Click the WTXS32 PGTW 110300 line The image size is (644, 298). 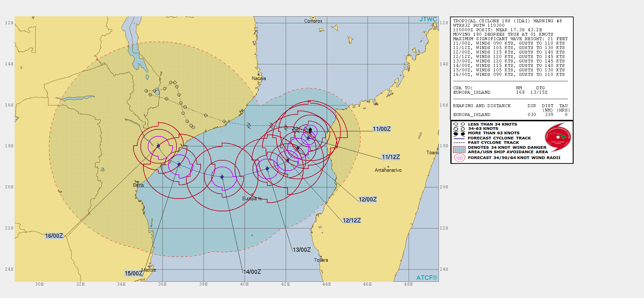tap(479, 25)
